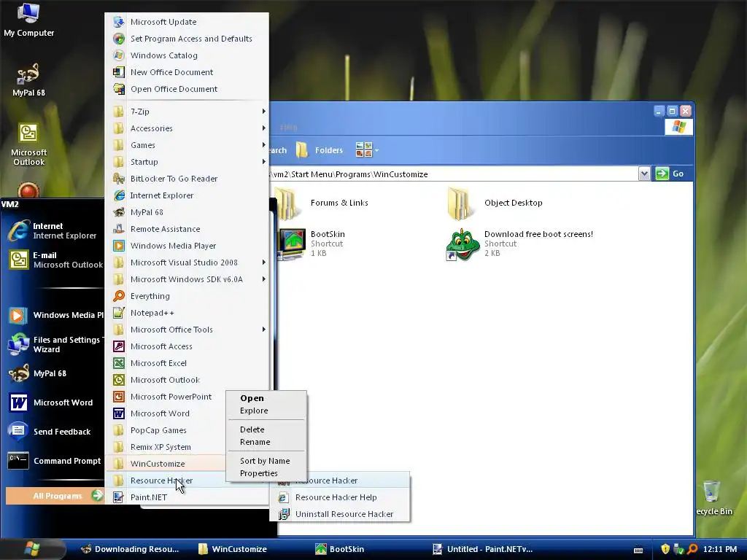Open Forums & Links folder
The width and height of the screenshot is (747, 560).
323,203
